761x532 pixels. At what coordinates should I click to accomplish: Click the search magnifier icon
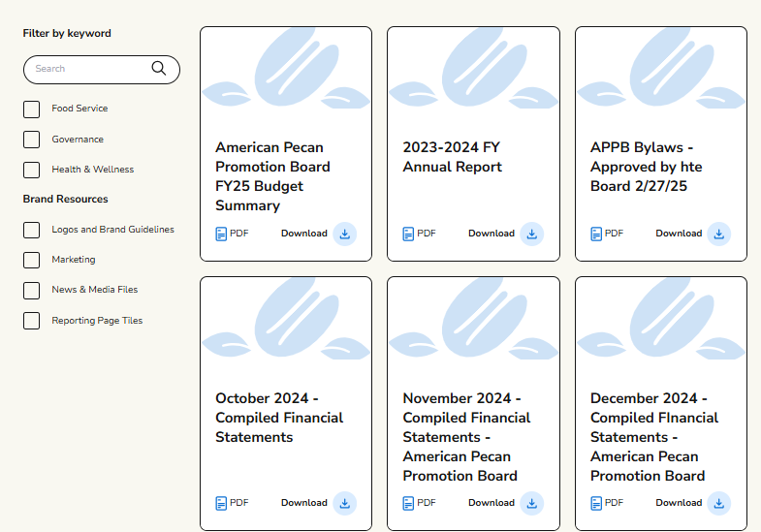coord(159,69)
